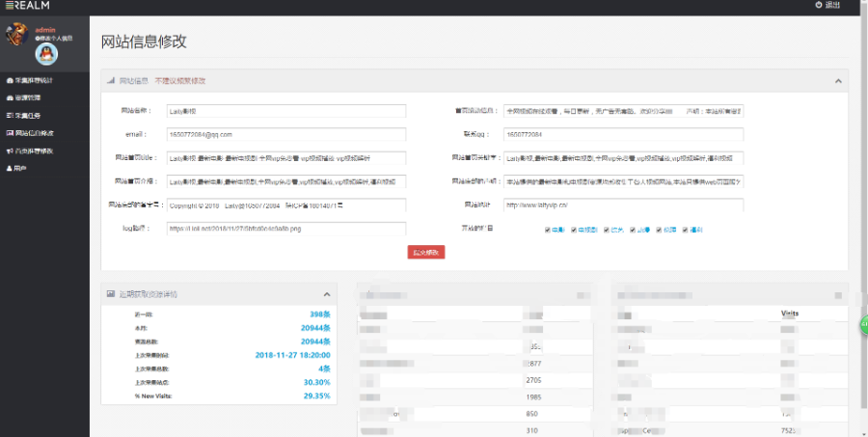This screenshot has width=868, height=437.
Task: Click the icon in the resource details panel header
Action: click(111, 293)
